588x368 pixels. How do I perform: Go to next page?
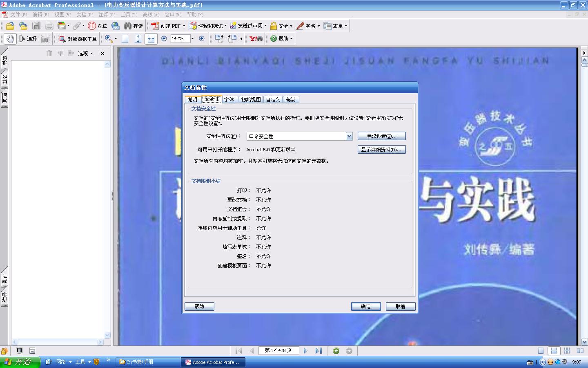(x=305, y=351)
